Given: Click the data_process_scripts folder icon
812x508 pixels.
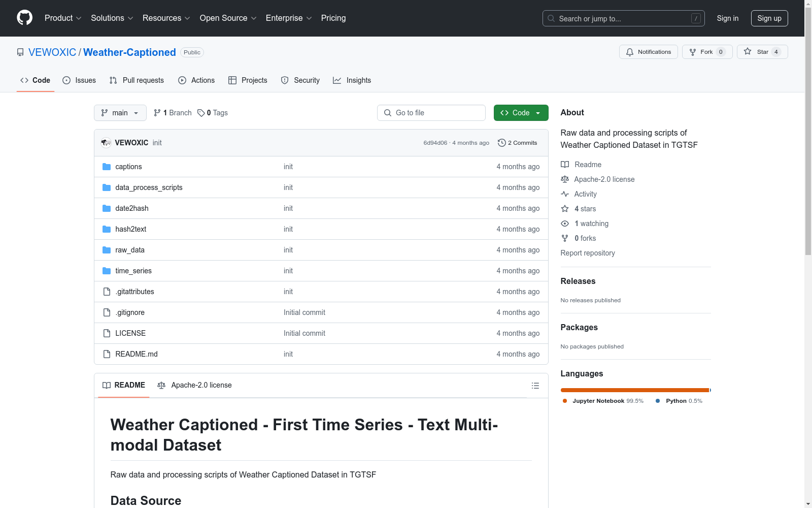Looking at the screenshot, I should tap(107, 187).
